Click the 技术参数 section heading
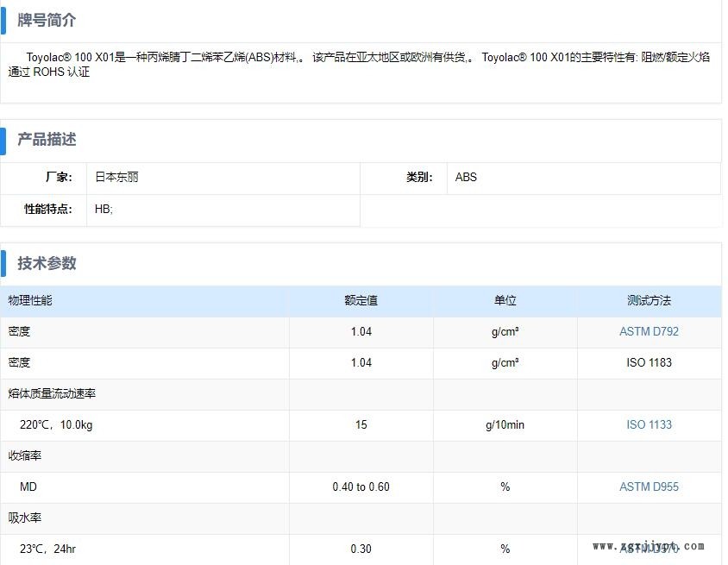728x565 pixels. [x=47, y=263]
